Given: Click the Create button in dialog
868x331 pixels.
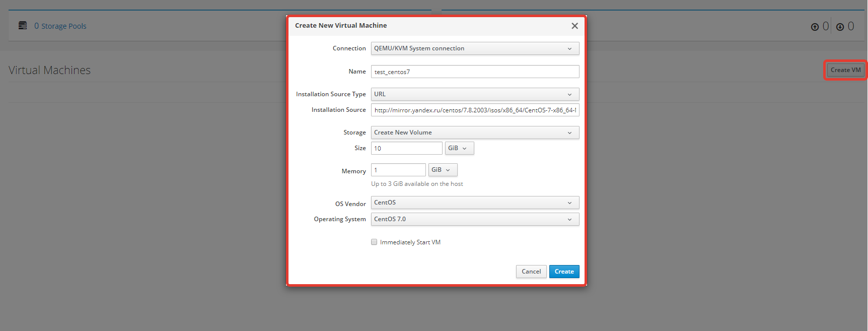Looking at the screenshot, I should tap(564, 272).
